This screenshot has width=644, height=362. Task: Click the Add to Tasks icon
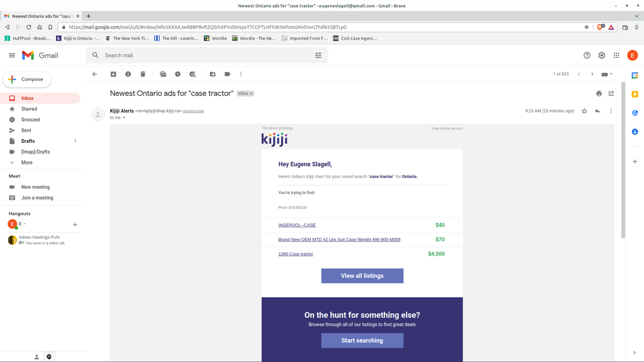point(192,74)
